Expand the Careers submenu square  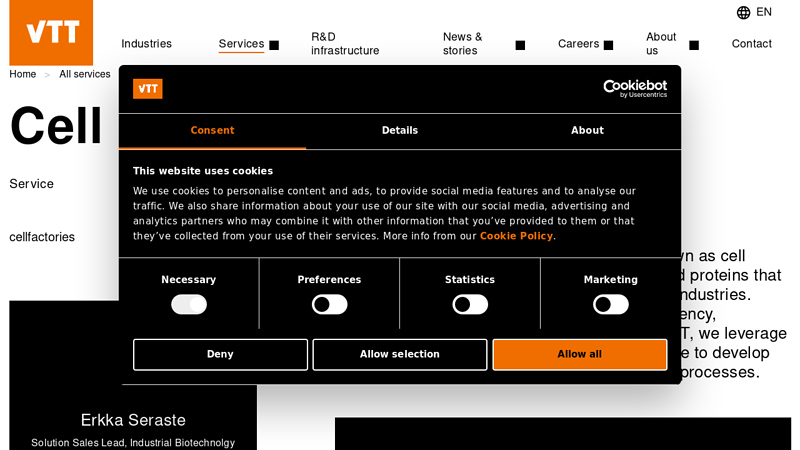point(608,45)
